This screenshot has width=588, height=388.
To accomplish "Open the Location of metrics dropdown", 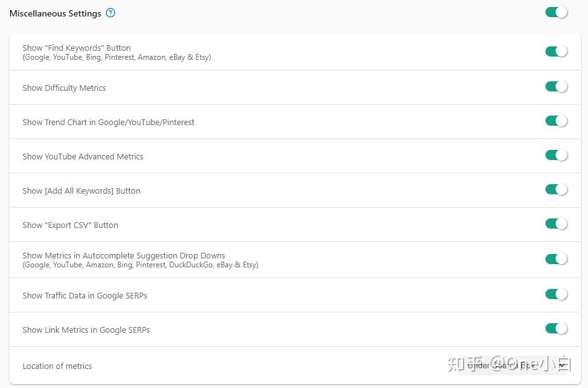I will pyautogui.click(x=516, y=366).
